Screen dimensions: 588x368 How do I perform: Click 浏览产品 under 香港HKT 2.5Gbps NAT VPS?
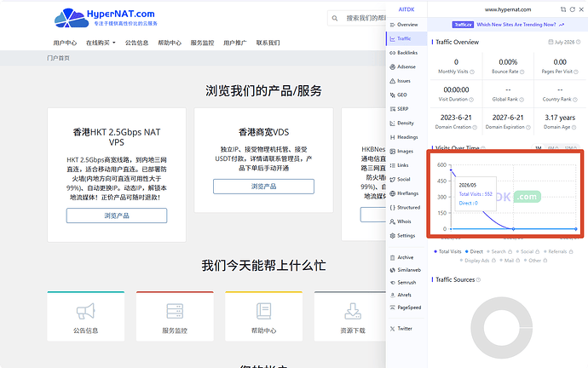click(117, 216)
